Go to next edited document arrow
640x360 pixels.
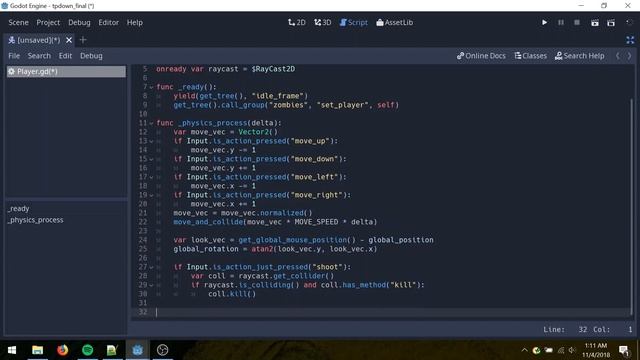click(629, 56)
